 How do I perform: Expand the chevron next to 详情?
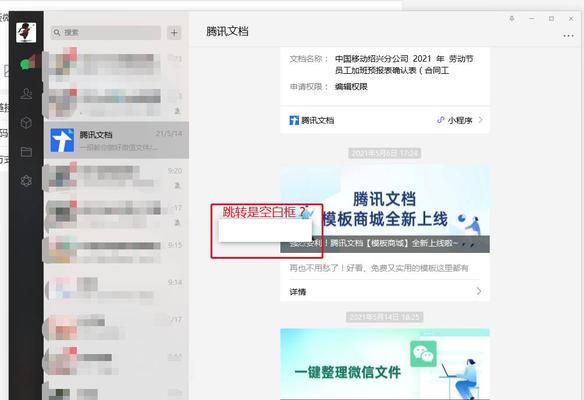[x=479, y=291]
